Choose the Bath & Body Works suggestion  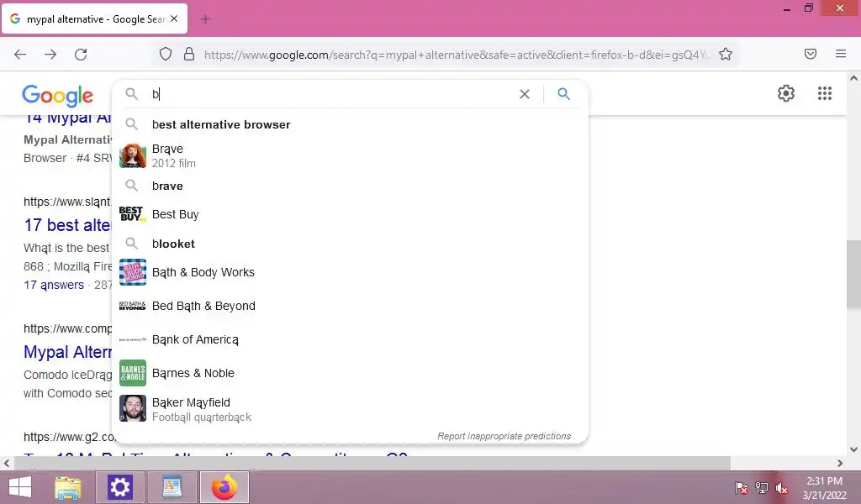pos(350,272)
